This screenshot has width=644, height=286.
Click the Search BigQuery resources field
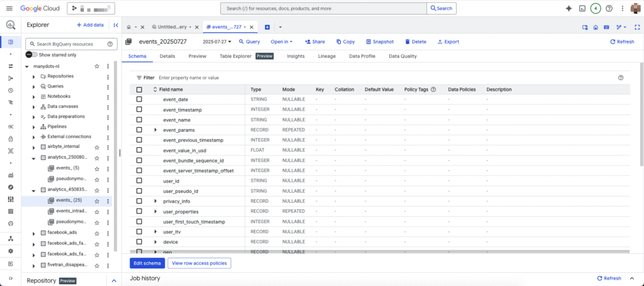[70, 44]
